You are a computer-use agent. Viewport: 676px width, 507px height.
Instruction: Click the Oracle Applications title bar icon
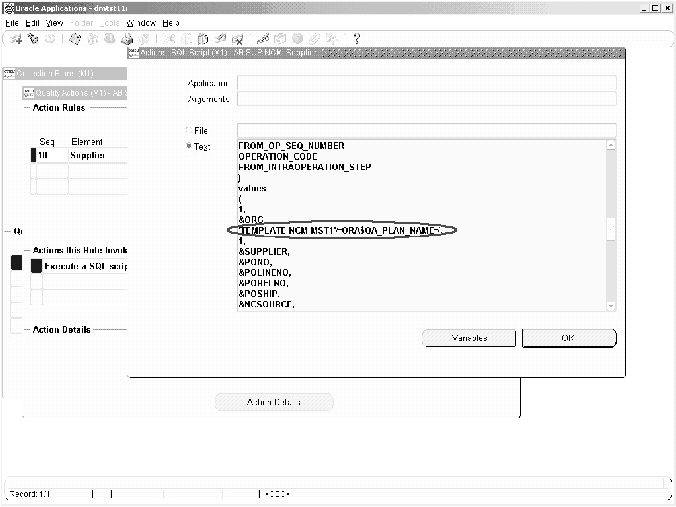pos(9,8)
